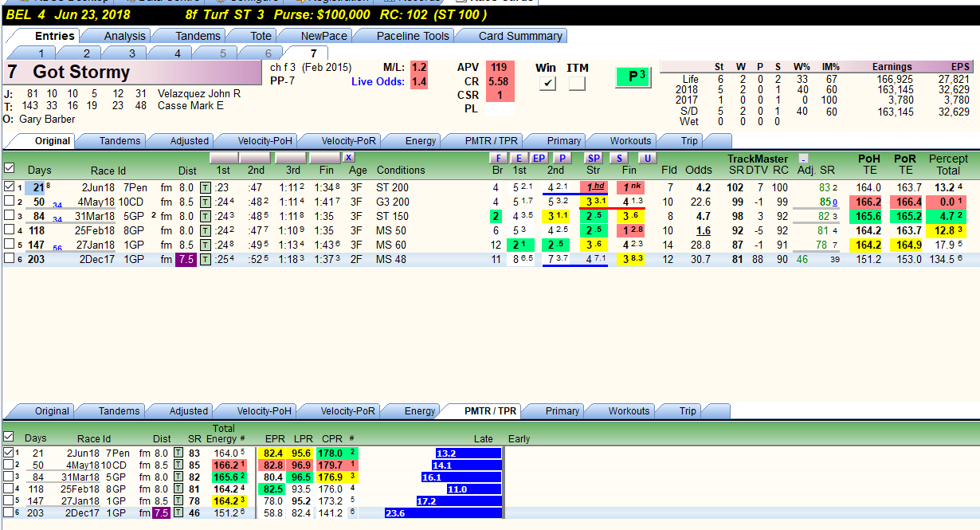
Task: Click the T turf icon in 2Dec17 1GP upper row
Action: click(x=205, y=259)
